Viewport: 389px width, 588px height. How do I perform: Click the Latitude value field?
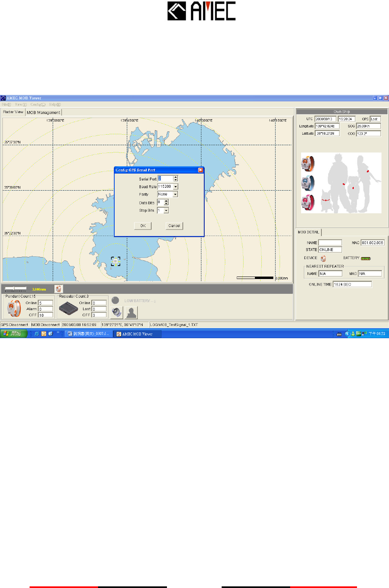(327, 133)
